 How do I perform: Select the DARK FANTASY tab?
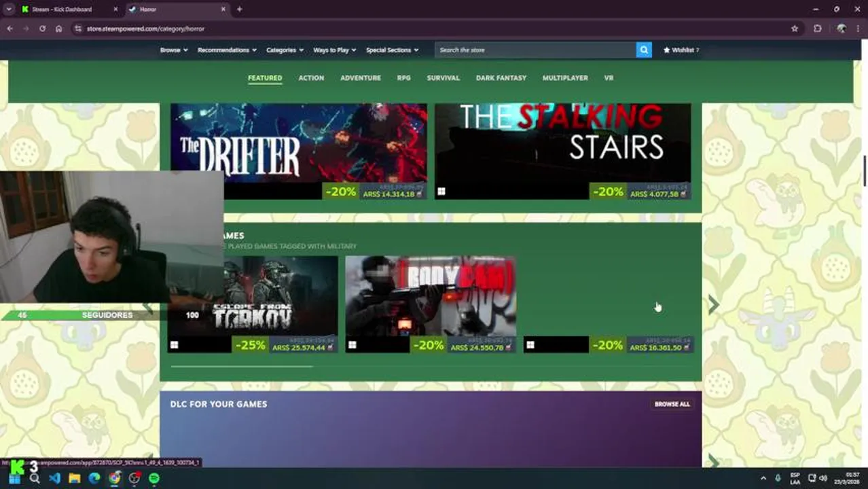pyautogui.click(x=501, y=77)
